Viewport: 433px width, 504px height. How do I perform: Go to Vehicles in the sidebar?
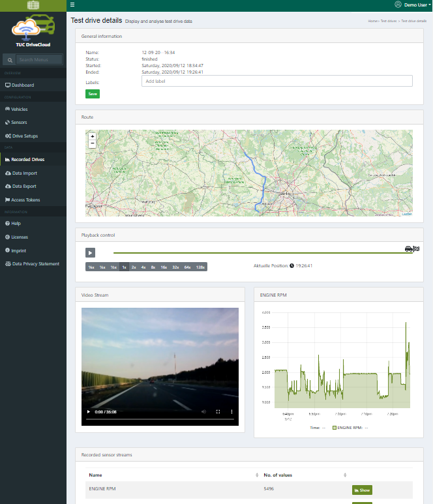[20, 110]
